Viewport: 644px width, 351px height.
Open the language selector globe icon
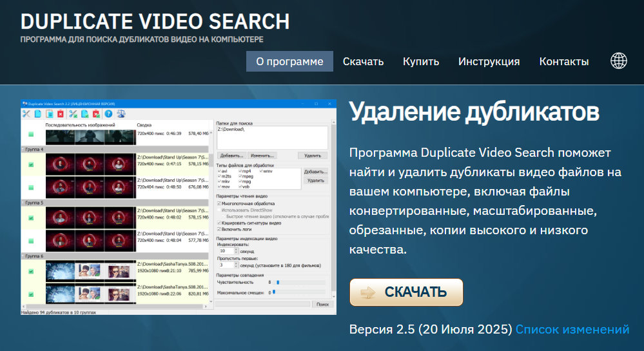coord(618,61)
